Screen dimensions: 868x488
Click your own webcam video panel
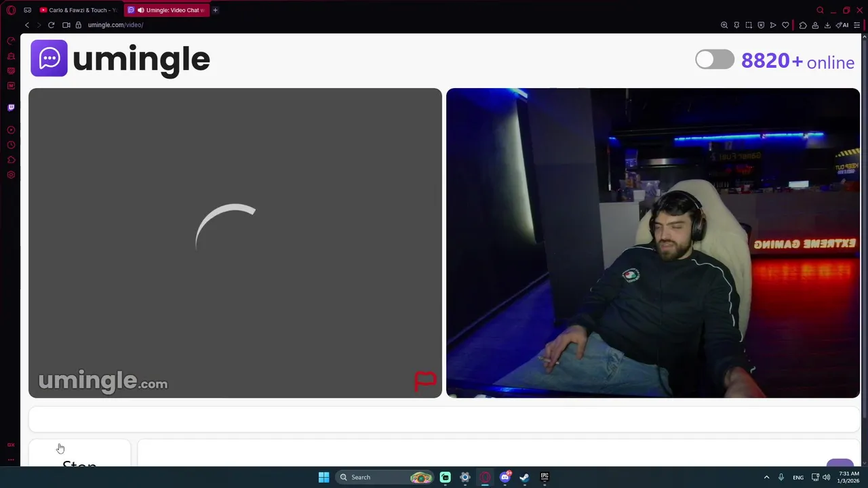(x=653, y=243)
